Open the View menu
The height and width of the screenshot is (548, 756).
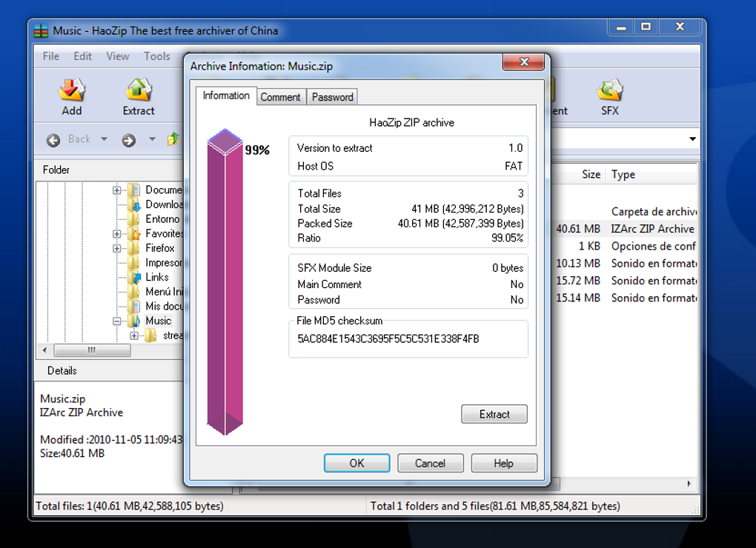pyautogui.click(x=118, y=56)
